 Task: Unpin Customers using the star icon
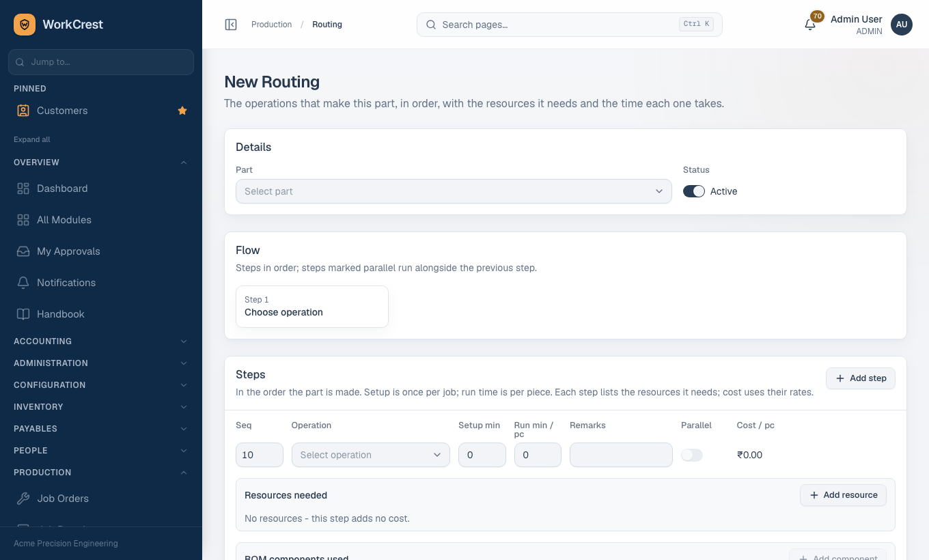pos(182,111)
